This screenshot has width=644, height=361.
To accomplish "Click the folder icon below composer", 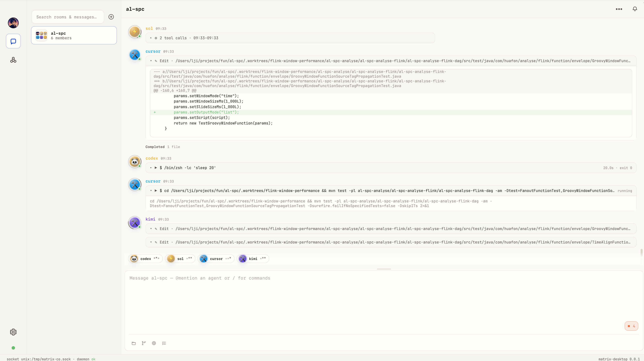I will click(x=134, y=343).
